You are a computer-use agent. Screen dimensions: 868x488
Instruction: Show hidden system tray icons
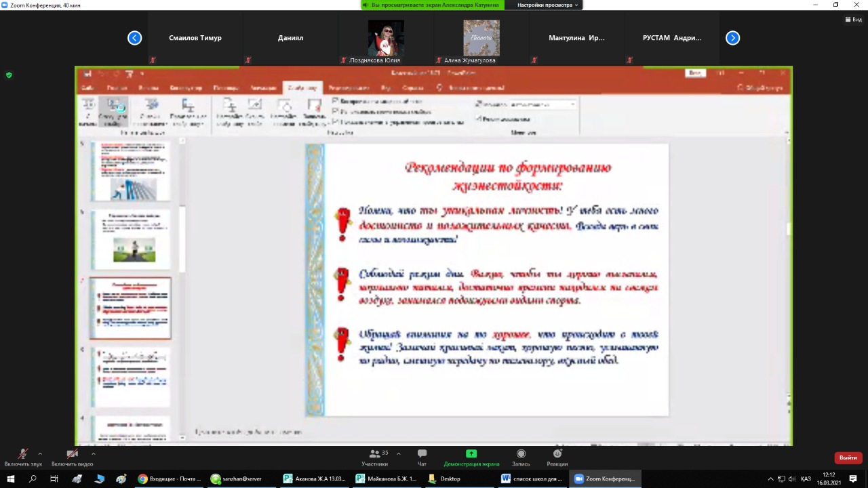(x=770, y=479)
